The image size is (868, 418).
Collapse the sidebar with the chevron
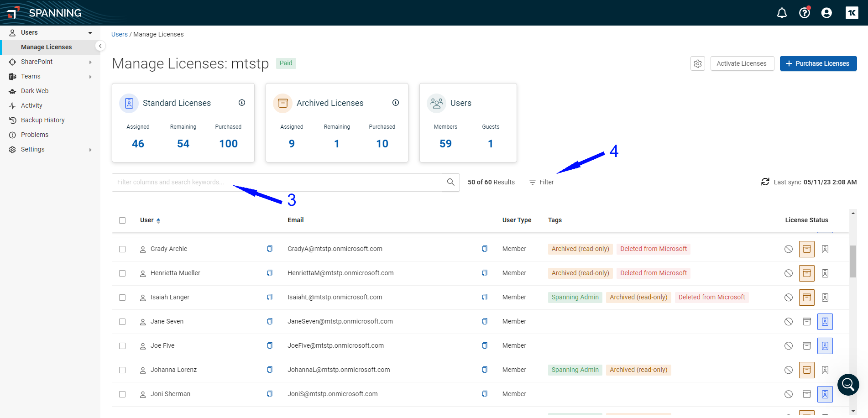tap(100, 46)
